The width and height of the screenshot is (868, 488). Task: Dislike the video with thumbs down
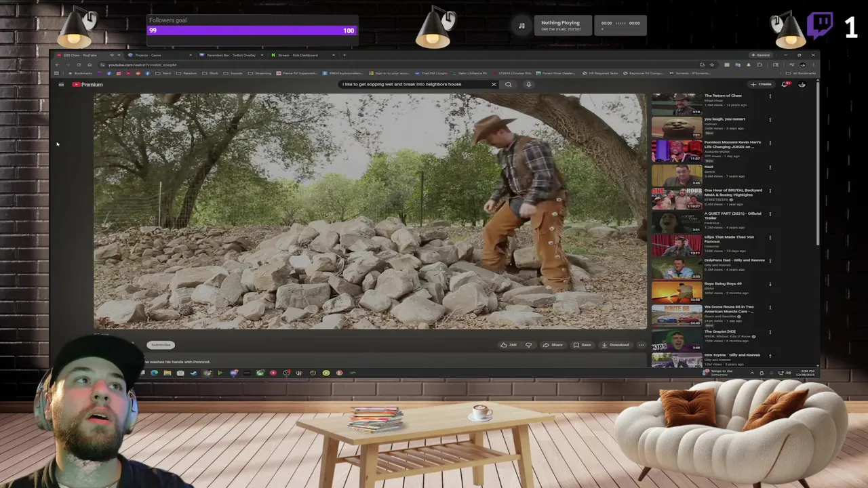tap(528, 345)
